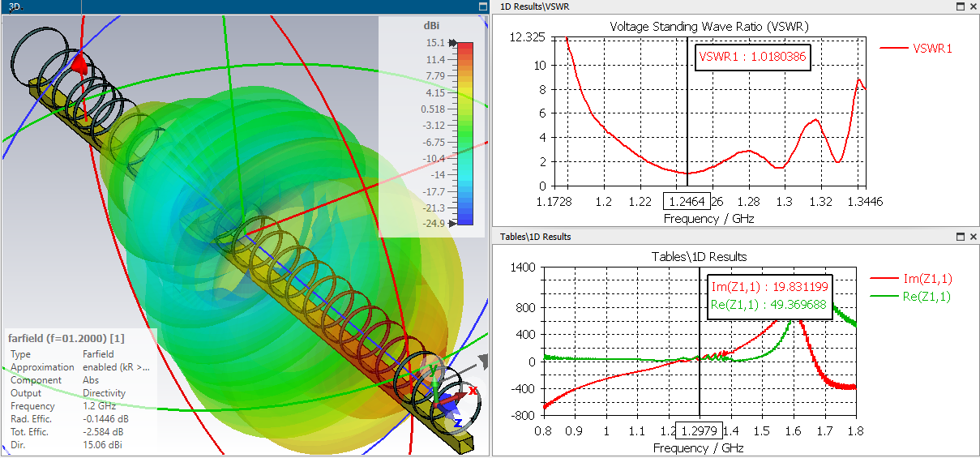Click the 1.2979 frequency marker box
Image resolution: width=980 pixels, height=458 pixels.
[x=699, y=431]
